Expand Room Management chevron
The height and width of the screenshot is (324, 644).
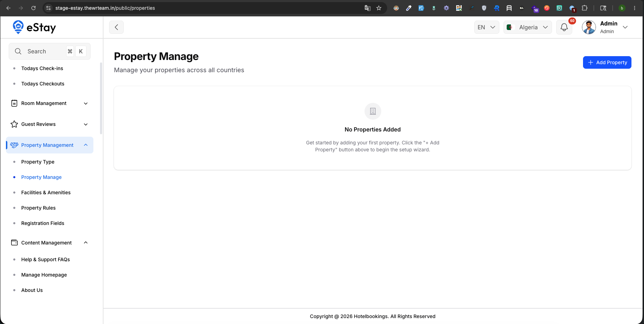[x=86, y=103]
